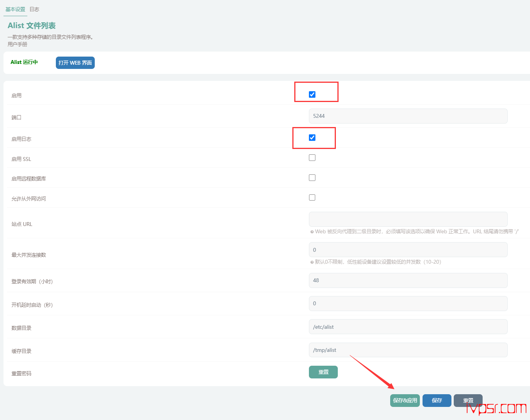Image resolution: width=530 pixels, height=420 pixels.
Task: Click the 缓存目录 field showing /tmp/alist
Action: [x=408, y=350]
